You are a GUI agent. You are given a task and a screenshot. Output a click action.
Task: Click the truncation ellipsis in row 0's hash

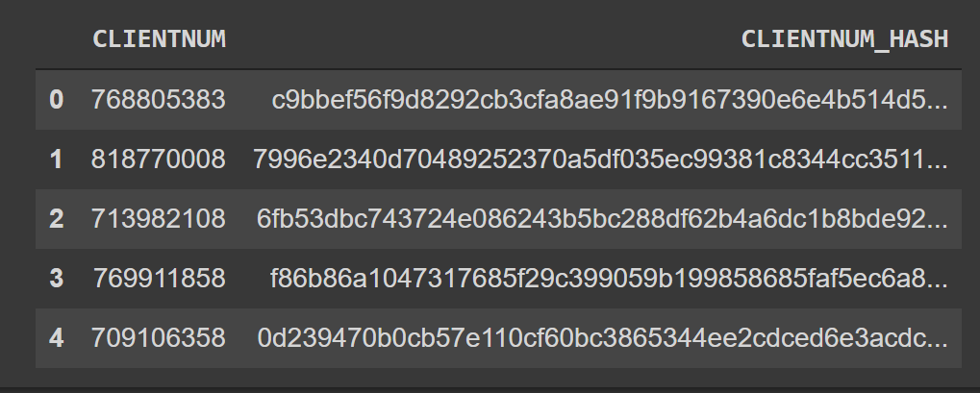pos(940,103)
